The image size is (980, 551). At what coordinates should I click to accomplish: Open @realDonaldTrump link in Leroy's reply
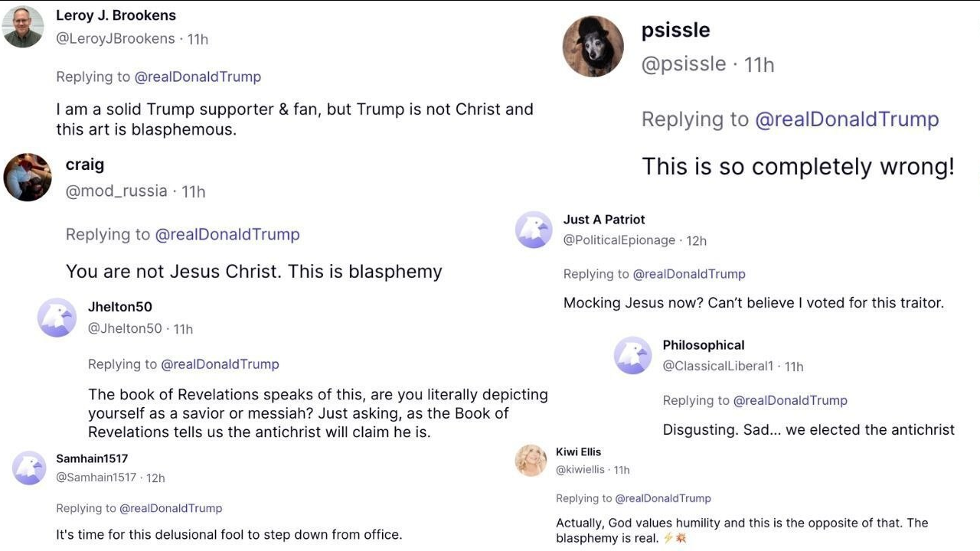(198, 77)
